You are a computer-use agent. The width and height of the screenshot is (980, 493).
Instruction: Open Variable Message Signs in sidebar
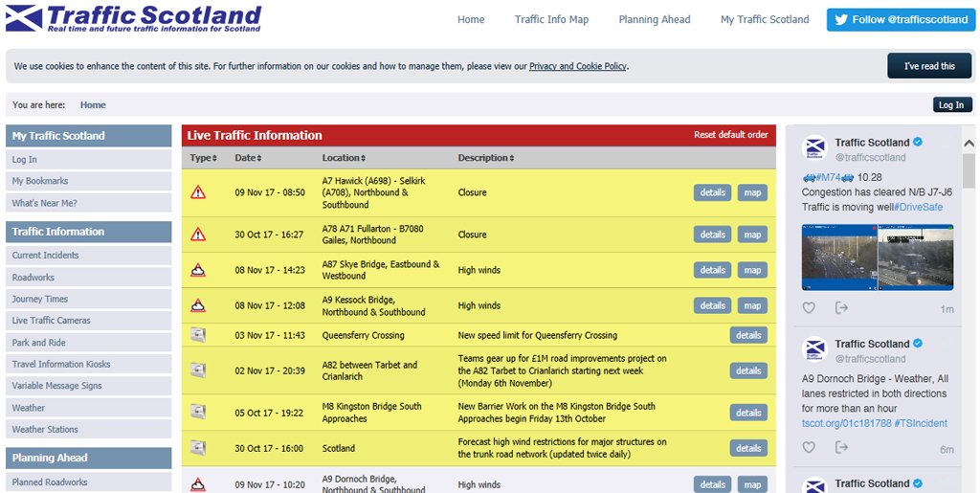89,386
